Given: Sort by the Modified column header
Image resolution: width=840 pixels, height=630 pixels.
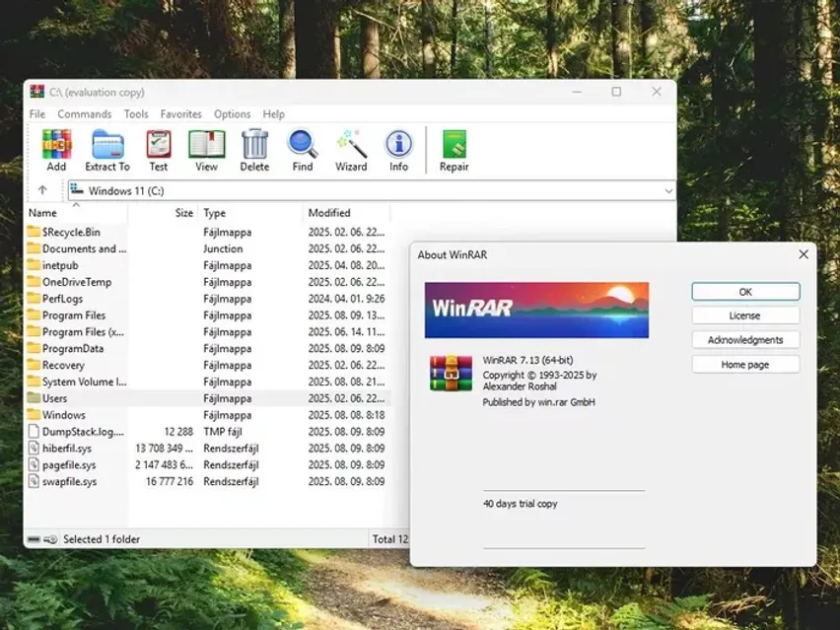Looking at the screenshot, I should pos(346,213).
